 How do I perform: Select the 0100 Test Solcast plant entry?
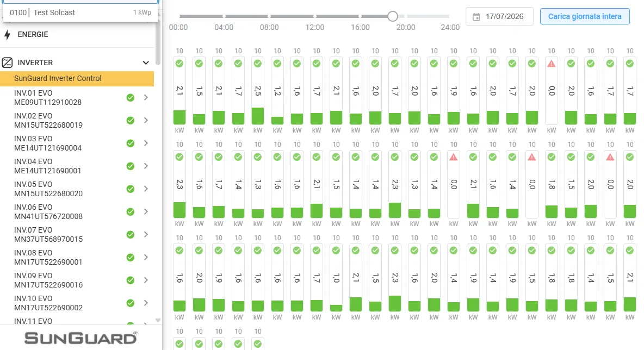pos(81,12)
